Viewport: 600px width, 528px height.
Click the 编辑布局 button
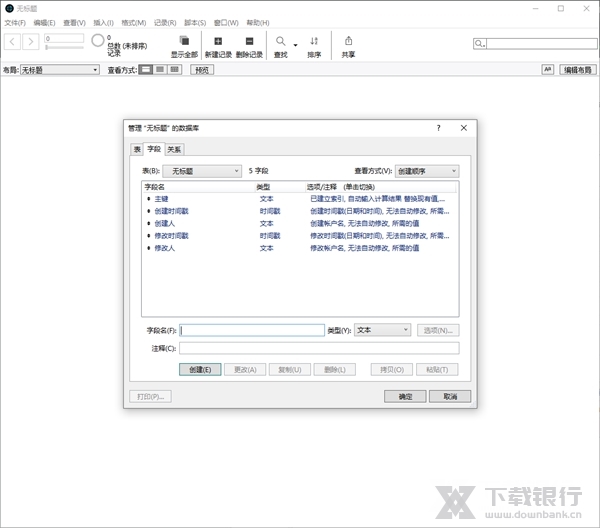coord(578,70)
